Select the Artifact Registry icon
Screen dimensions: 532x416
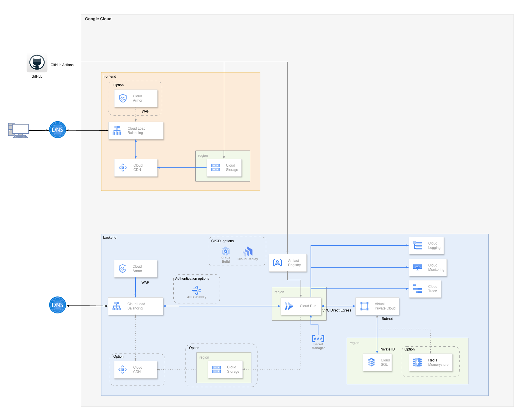(x=277, y=263)
